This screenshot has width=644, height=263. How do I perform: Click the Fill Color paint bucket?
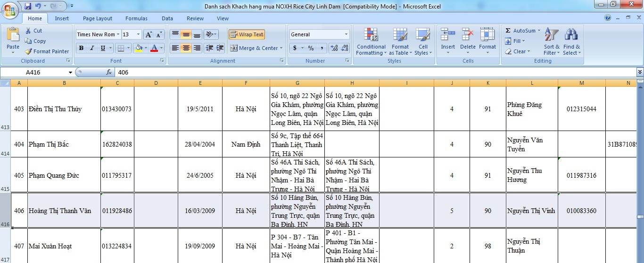[x=138, y=48]
